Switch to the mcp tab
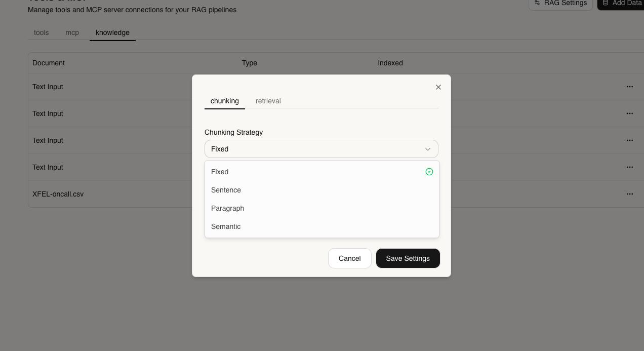 pyautogui.click(x=72, y=32)
